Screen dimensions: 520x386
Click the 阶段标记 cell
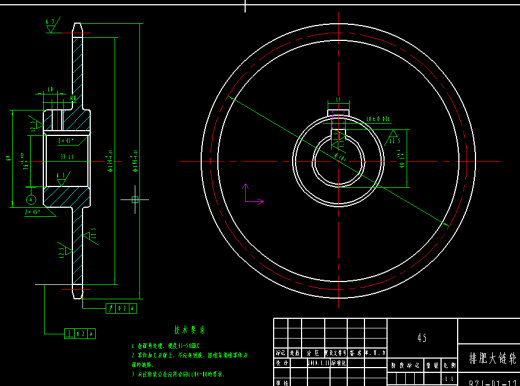[406, 365]
